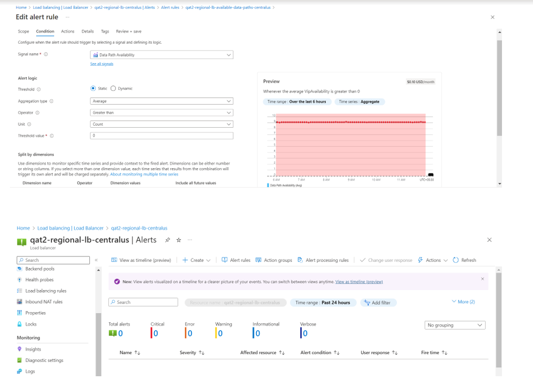Switch to the Scope tab
The width and height of the screenshot is (533, 392).
point(24,31)
